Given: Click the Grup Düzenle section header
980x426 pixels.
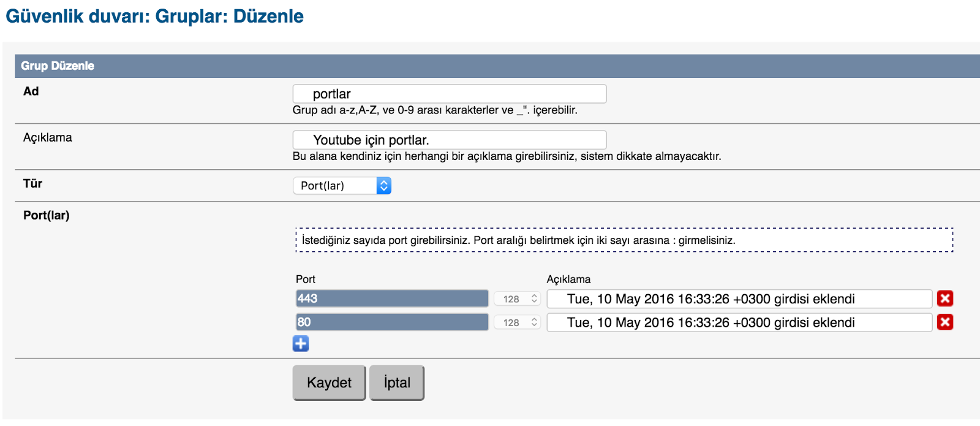Looking at the screenshot, I should coord(58,66).
